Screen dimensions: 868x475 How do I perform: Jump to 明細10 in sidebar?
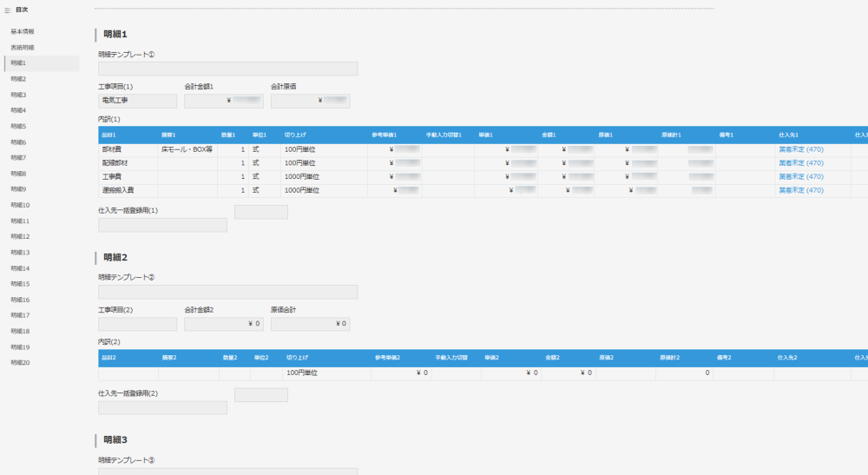(20, 205)
